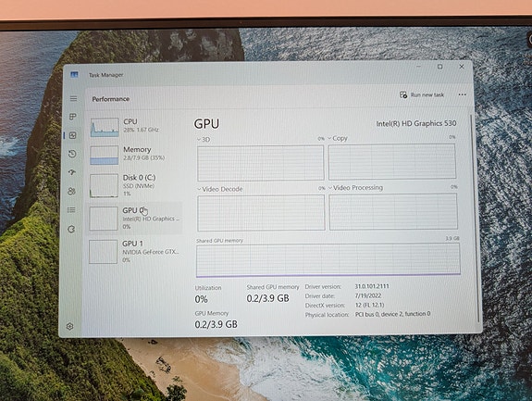Click Run new task button
This screenshot has height=401, width=532.
pos(422,94)
